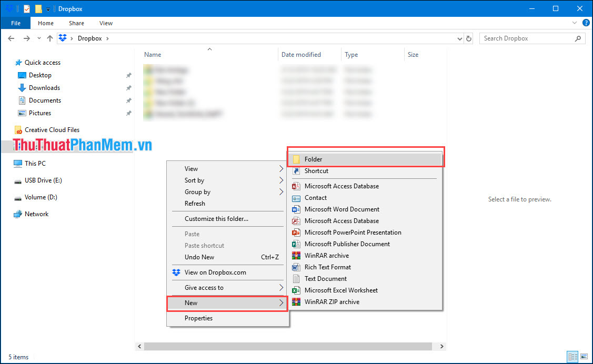Go back with the Back arrow
Screen dimensions: 593x364
tap(12, 38)
